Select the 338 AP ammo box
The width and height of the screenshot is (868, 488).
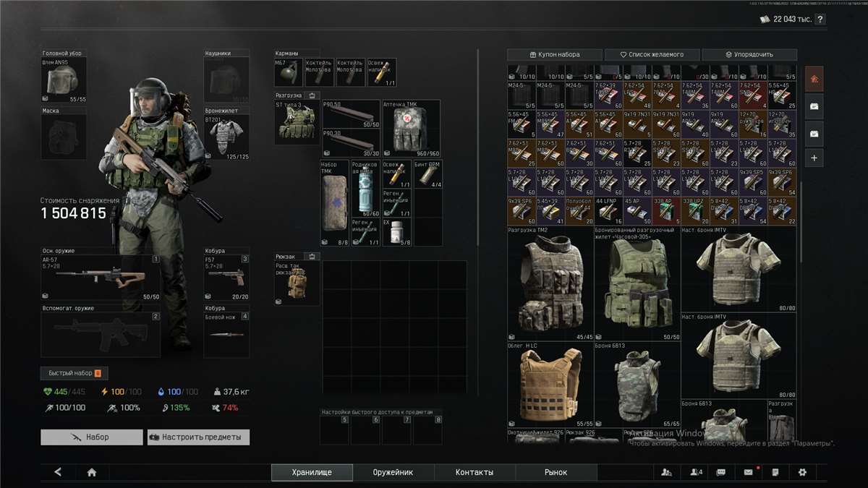(x=666, y=211)
